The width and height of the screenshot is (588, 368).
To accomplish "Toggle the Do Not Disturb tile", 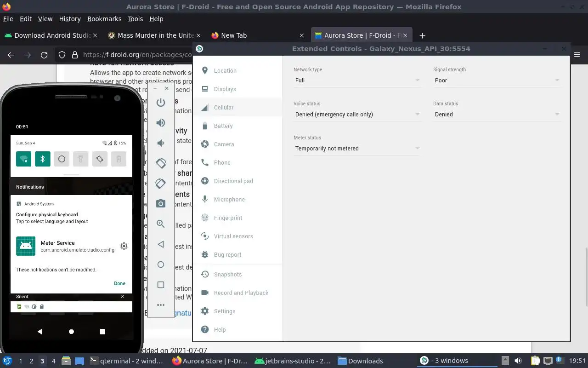I will point(62,159).
